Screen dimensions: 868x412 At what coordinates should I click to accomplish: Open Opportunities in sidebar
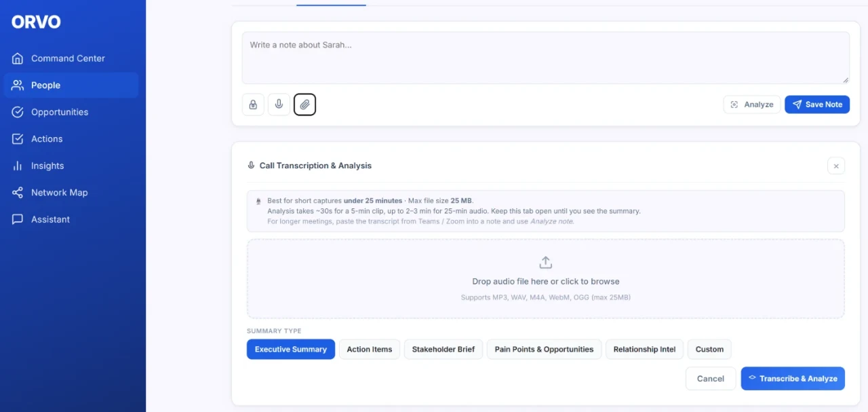(71, 112)
